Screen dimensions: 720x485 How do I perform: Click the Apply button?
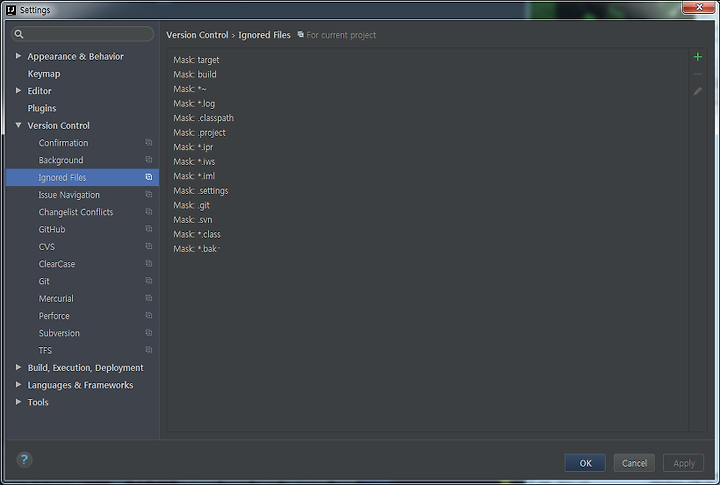click(x=683, y=463)
